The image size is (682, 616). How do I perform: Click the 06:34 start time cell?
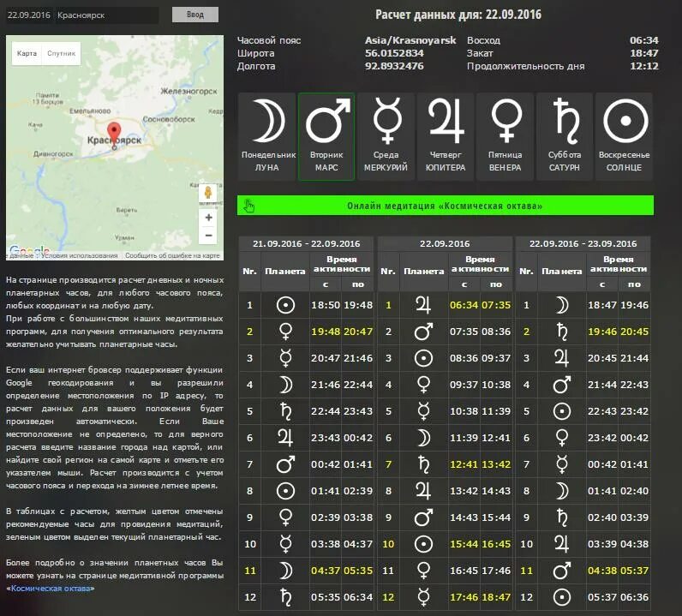pos(464,305)
